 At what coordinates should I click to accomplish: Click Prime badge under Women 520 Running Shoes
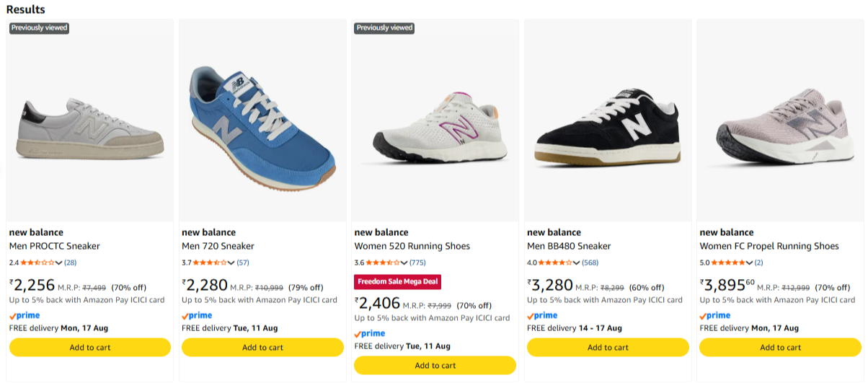pos(370,333)
